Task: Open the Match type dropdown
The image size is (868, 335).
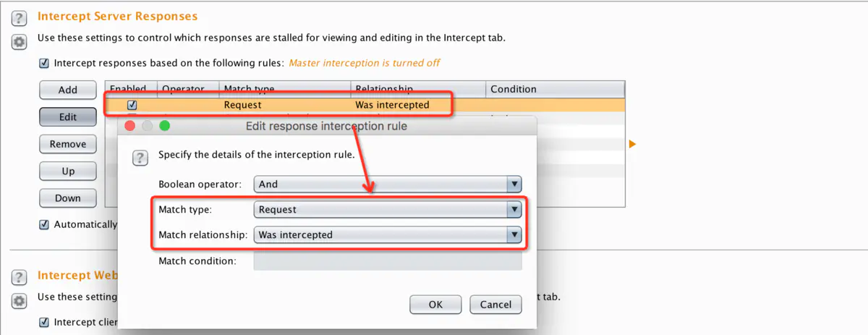Action: 388,210
